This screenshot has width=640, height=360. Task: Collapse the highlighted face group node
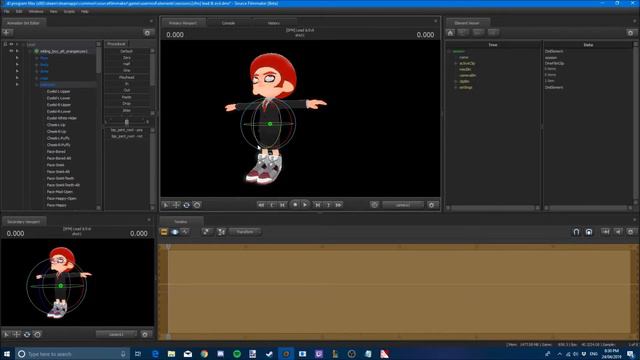point(37,85)
